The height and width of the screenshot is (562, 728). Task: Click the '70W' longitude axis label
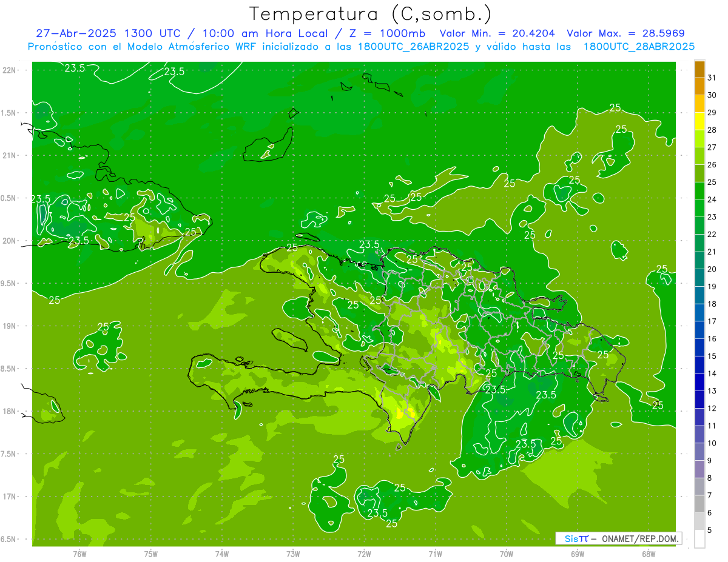pyautogui.click(x=506, y=553)
